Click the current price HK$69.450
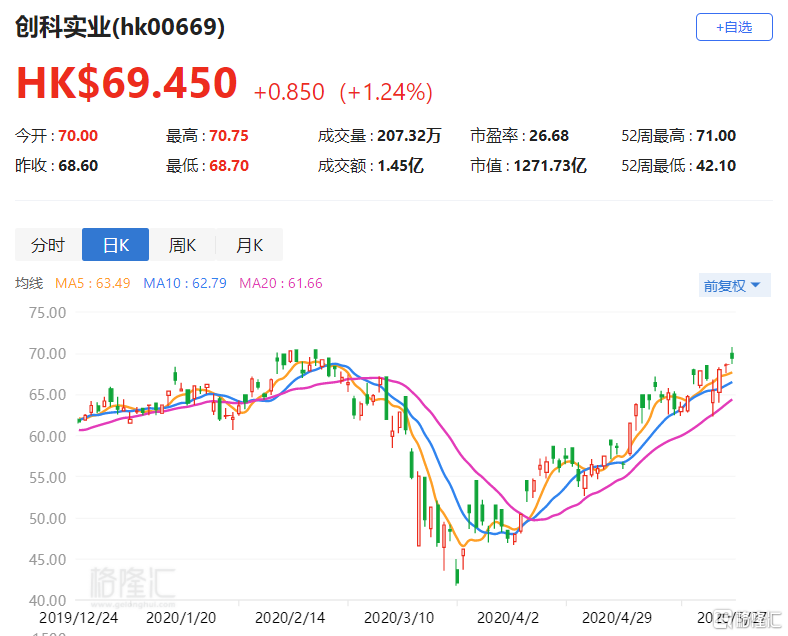788x636 pixels. pyautogui.click(x=127, y=82)
